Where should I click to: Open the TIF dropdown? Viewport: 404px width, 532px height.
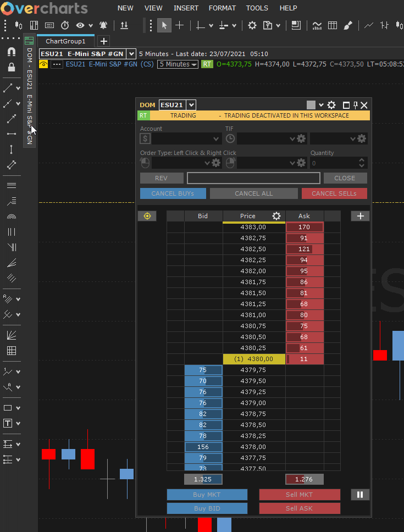267,138
